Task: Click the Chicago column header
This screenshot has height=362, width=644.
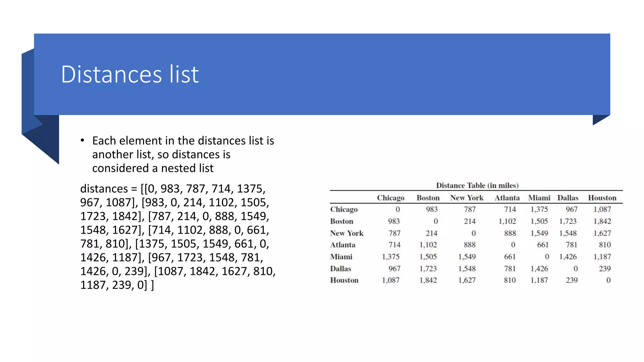Action: [x=390, y=198]
